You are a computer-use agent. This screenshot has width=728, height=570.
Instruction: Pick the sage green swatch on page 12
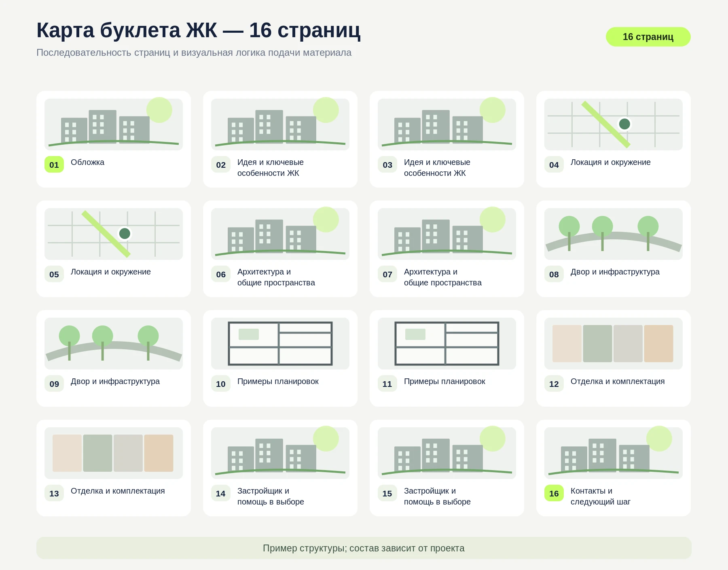pos(597,344)
